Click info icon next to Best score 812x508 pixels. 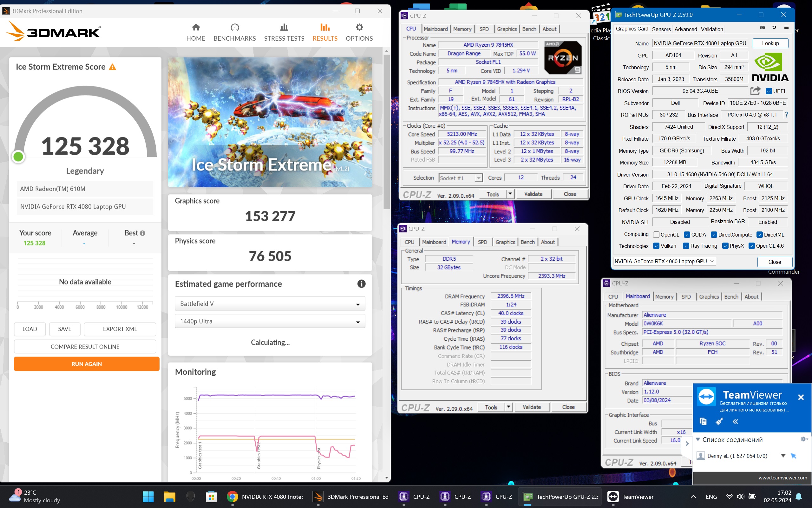pos(143,233)
